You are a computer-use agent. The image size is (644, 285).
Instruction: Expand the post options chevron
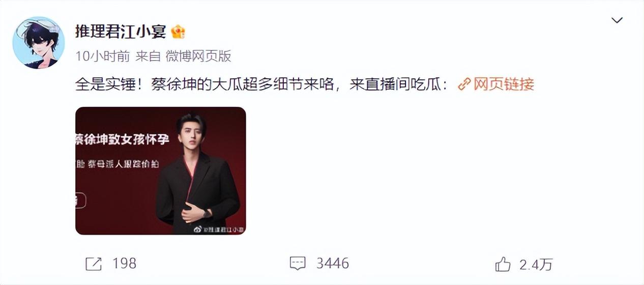point(617,20)
